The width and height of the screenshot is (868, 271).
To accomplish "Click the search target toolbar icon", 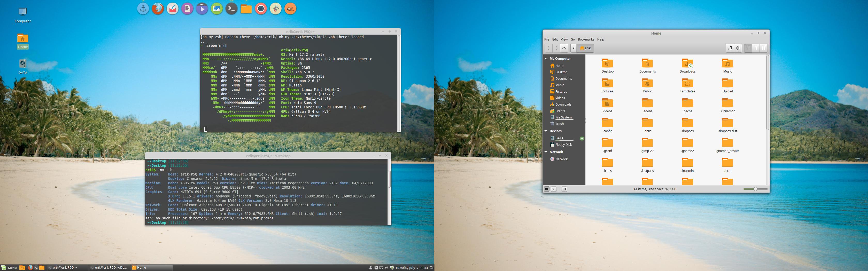I will point(738,48).
